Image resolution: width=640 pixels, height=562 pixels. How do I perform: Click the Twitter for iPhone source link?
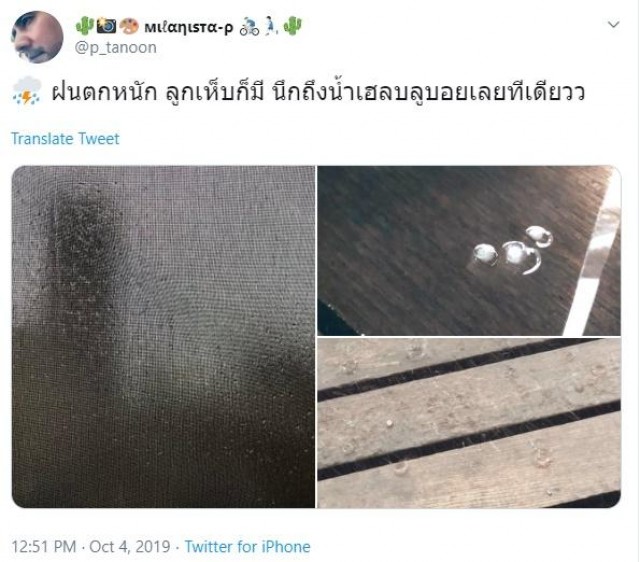(247, 546)
